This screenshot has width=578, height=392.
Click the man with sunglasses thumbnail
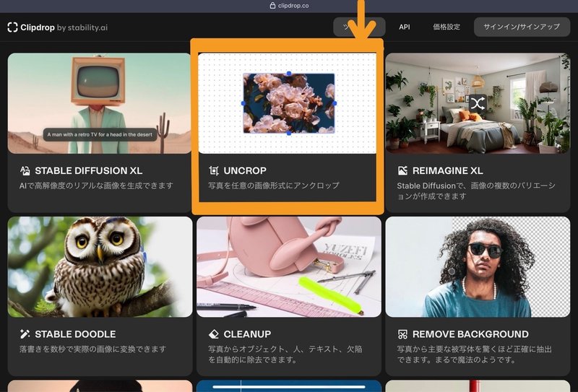pyautogui.click(x=478, y=266)
